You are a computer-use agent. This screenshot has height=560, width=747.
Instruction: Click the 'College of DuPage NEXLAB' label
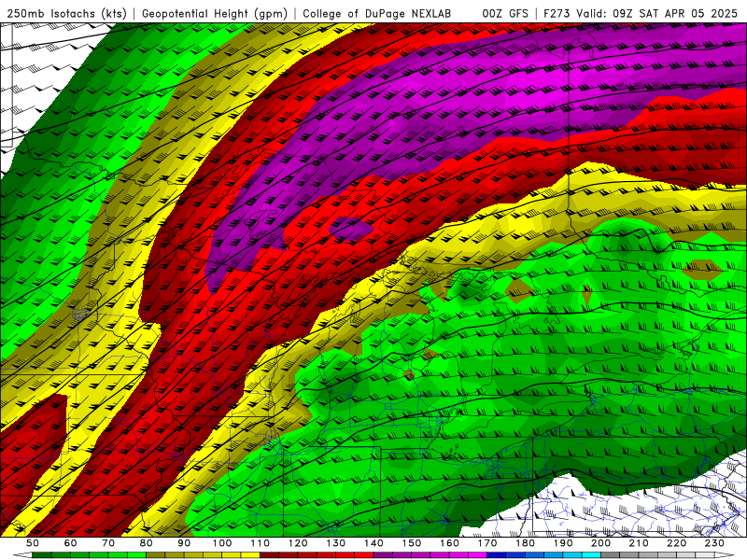[x=377, y=14]
